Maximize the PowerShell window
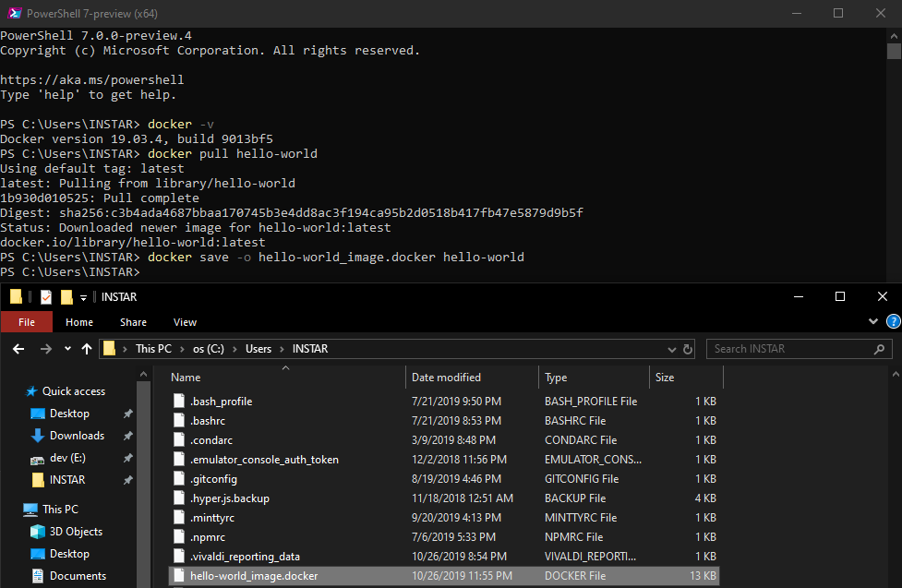This screenshot has width=902, height=588. pos(838,13)
